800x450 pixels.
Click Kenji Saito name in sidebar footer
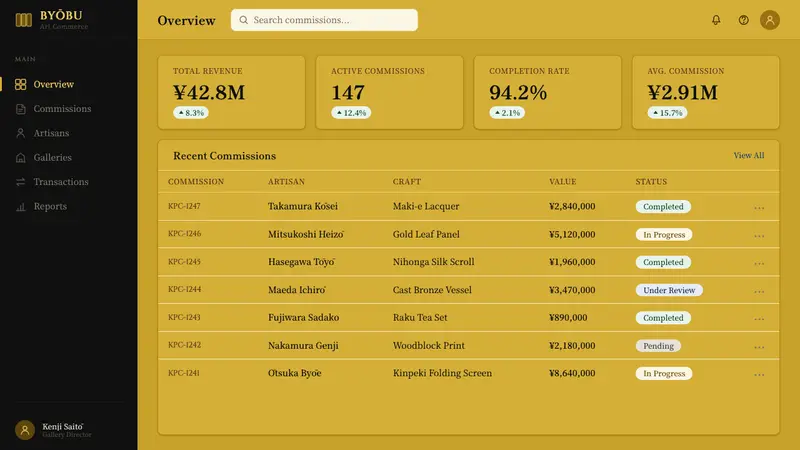pyautogui.click(x=63, y=426)
